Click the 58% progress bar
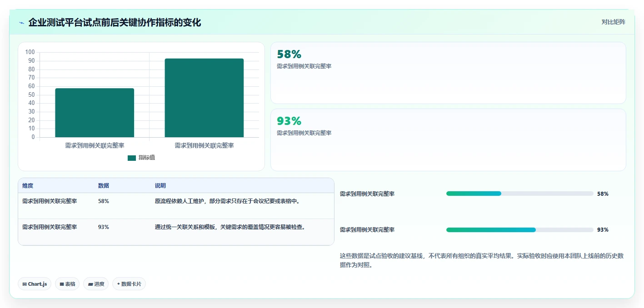The width and height of the screenshot is (644, 308). (x=520, y=194)
